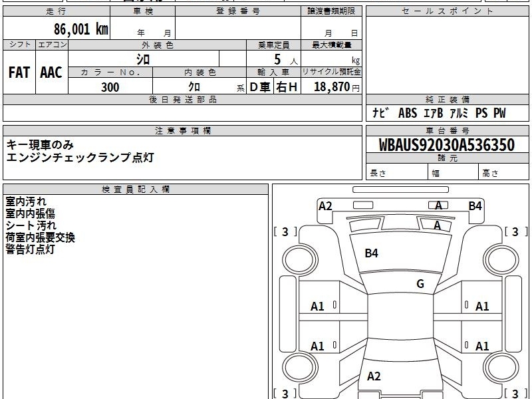Click the 右H steering cell

point(287,87)
